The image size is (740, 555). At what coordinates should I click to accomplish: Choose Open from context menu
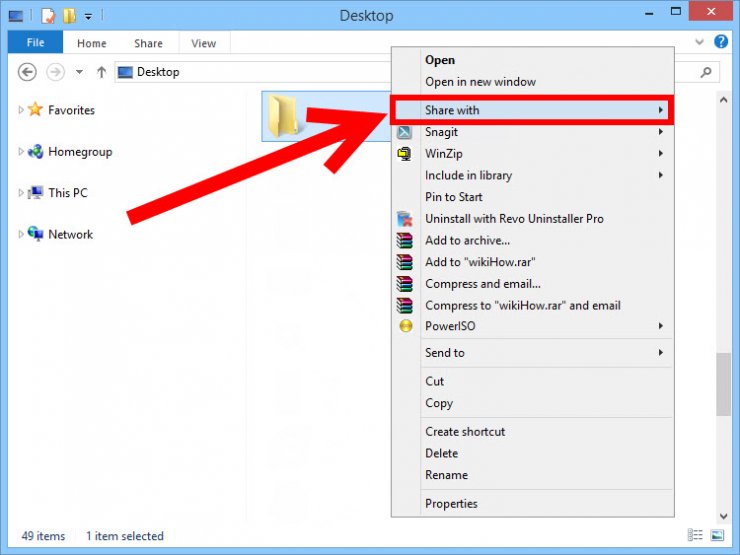point(532,60)
